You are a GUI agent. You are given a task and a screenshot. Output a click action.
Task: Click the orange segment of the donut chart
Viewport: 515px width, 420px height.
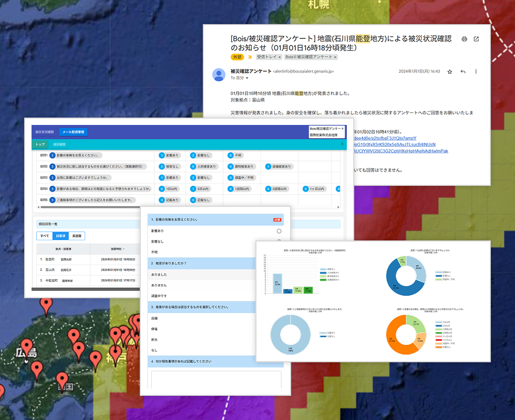point(395,336)
